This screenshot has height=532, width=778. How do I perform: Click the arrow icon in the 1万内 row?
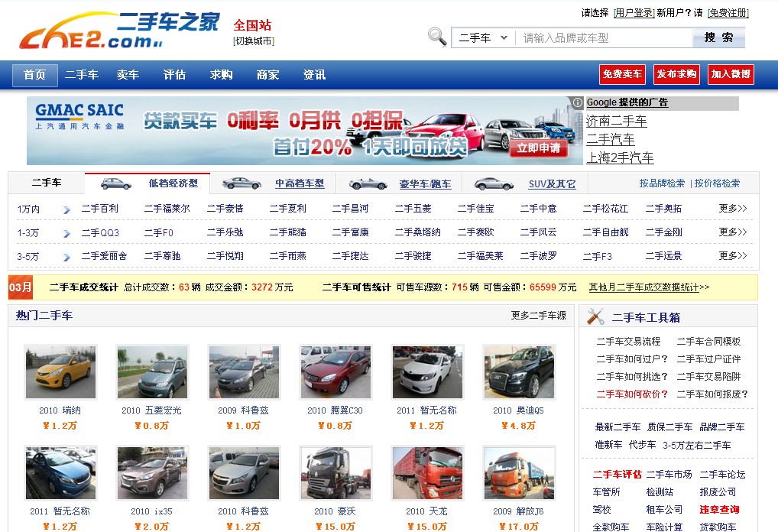[x=66, y=210]
